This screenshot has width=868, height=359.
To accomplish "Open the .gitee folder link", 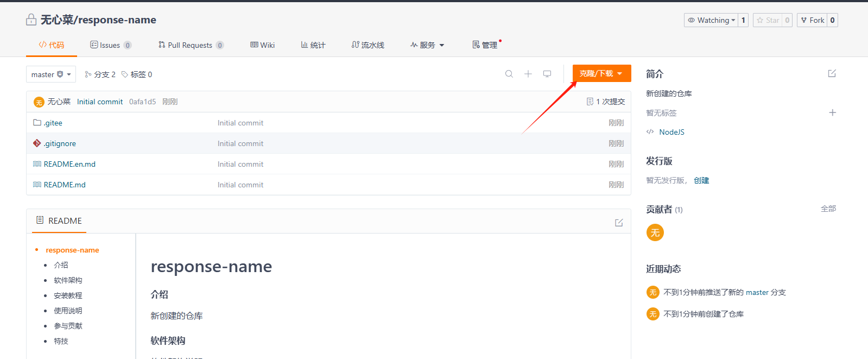I will [53, 123].
